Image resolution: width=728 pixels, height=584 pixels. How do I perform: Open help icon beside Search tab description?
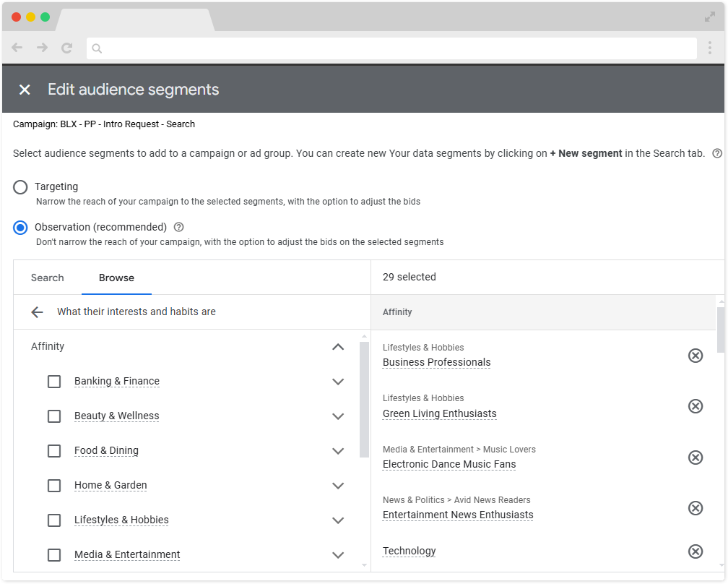pyautogui.click(x=717, y=153)
